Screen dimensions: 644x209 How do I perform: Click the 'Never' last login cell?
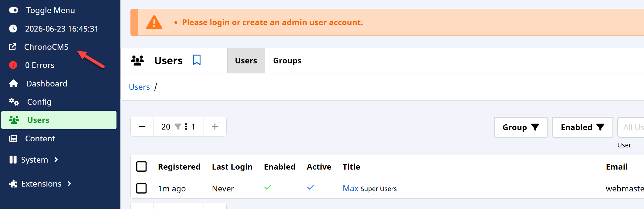pyautogui.click(x=223, y=188)
